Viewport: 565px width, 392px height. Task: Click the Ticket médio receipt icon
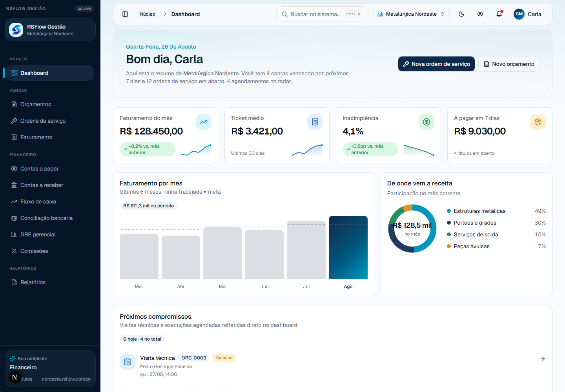point(315,122)
